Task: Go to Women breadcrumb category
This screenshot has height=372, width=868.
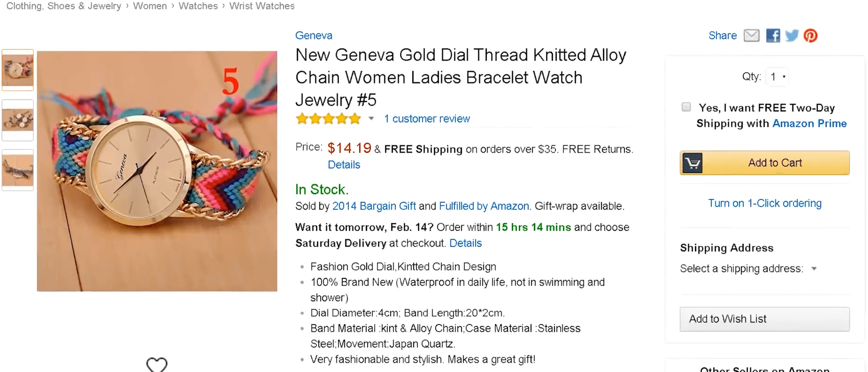Action: click(x=150, y=6)
